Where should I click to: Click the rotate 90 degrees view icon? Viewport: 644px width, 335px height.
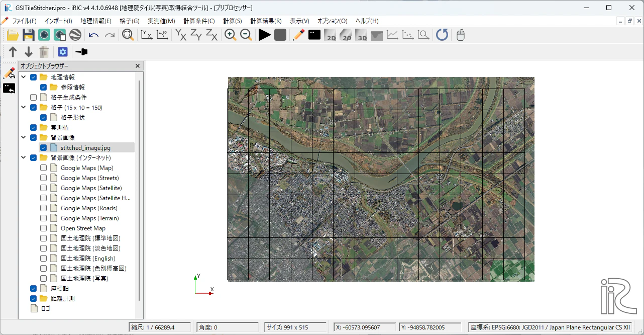click(162, 35)
